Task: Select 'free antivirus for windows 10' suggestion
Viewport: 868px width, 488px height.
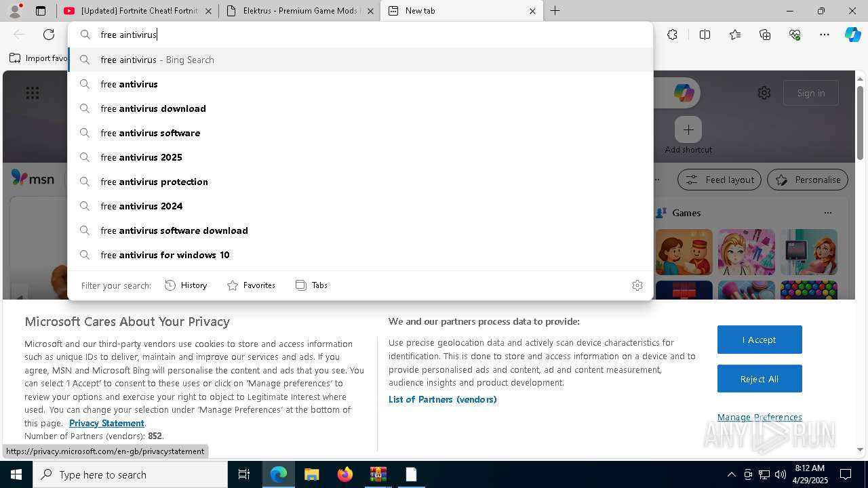Action: [360, 255]
